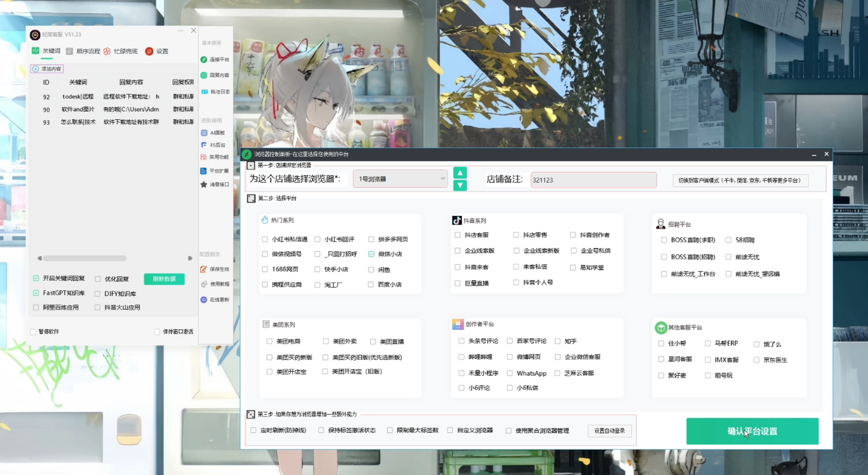
Task: Enable 优化回复 checkbox
Action: point(98,279)
